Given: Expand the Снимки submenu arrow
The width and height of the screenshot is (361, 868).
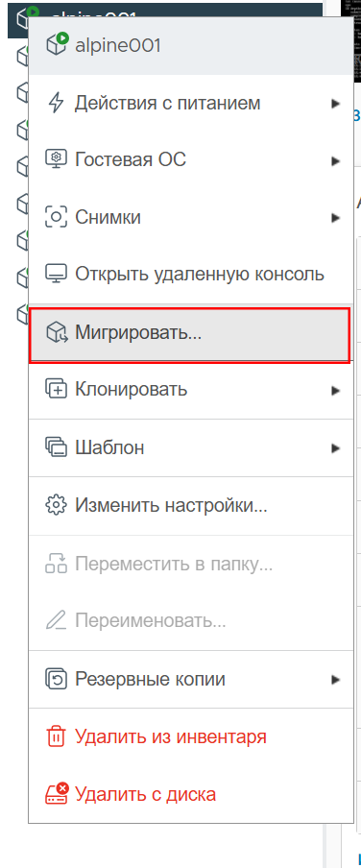Looking at the screenshot, I should [335, 218].
